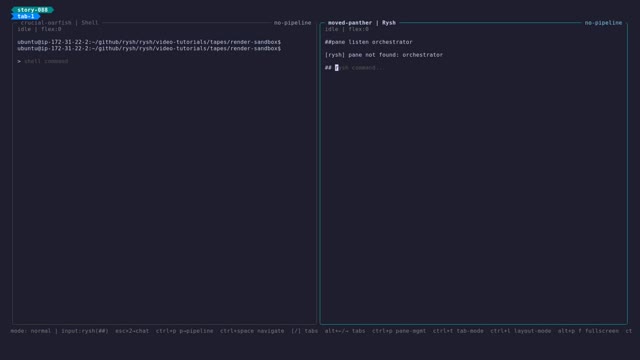The width and height of the screenshot is (640, 360).
Task: Click 'input:rysh(##)' status bar entry
Action: (x=85, y=331)
